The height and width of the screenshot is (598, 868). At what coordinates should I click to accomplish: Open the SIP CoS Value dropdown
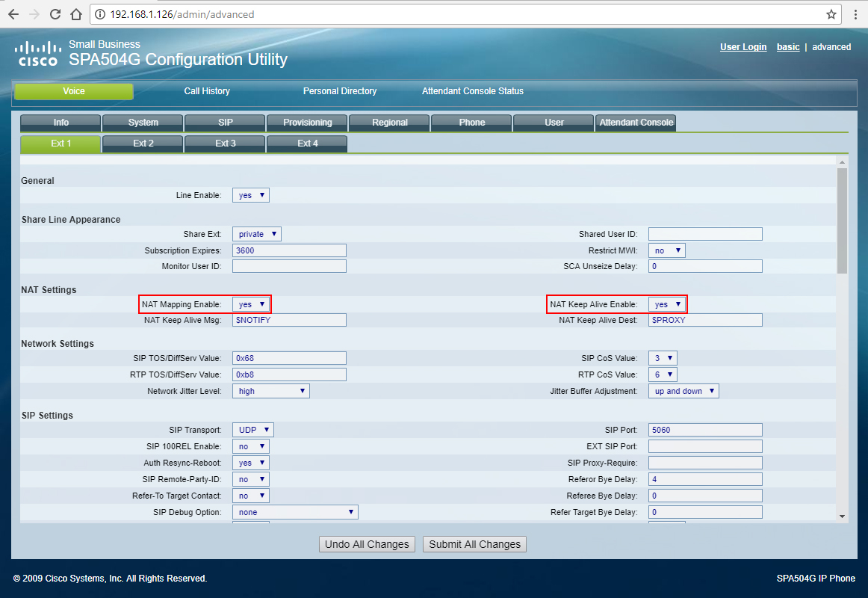(663, 358)
